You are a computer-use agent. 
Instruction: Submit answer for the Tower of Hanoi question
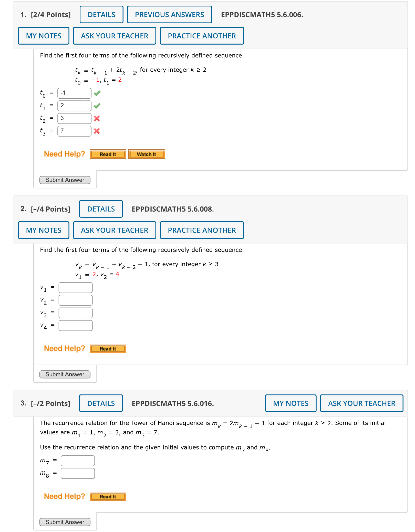tap(65, 522)
